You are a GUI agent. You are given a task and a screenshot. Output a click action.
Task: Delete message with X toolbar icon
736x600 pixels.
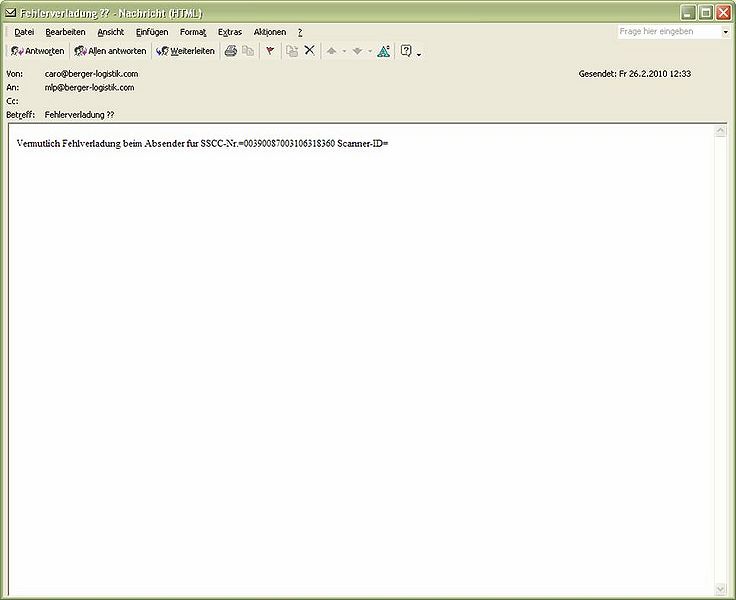309,50
